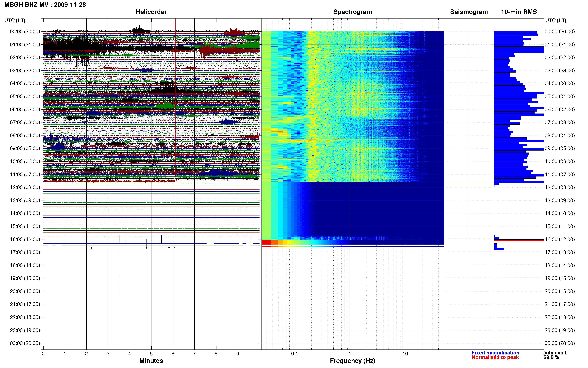This screenshot has width=588, height=368.
Task: Click "04:00 (00:00)" on the Helicorder time axis
Action: coord(25,83)
